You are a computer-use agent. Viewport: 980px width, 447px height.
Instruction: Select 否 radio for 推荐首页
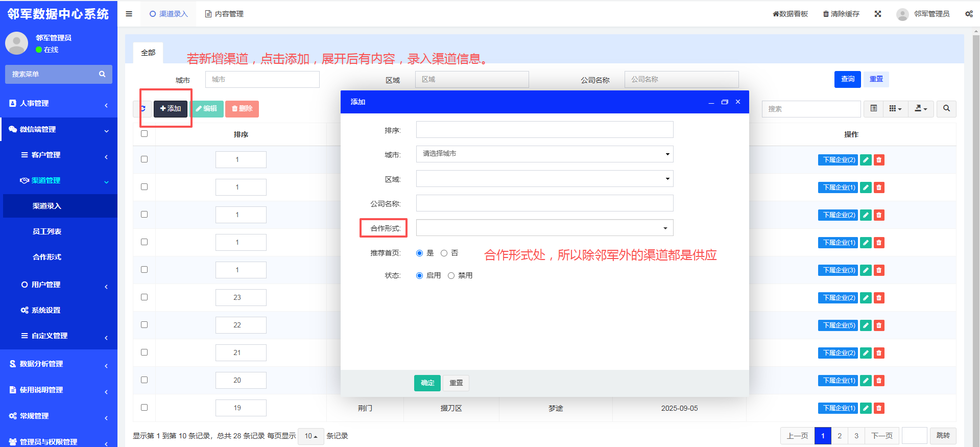444,253
